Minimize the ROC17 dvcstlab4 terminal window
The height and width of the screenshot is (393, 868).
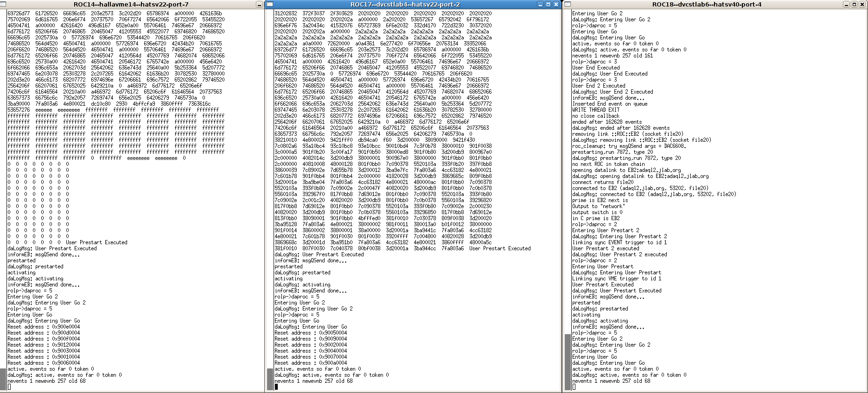(540, 4)
